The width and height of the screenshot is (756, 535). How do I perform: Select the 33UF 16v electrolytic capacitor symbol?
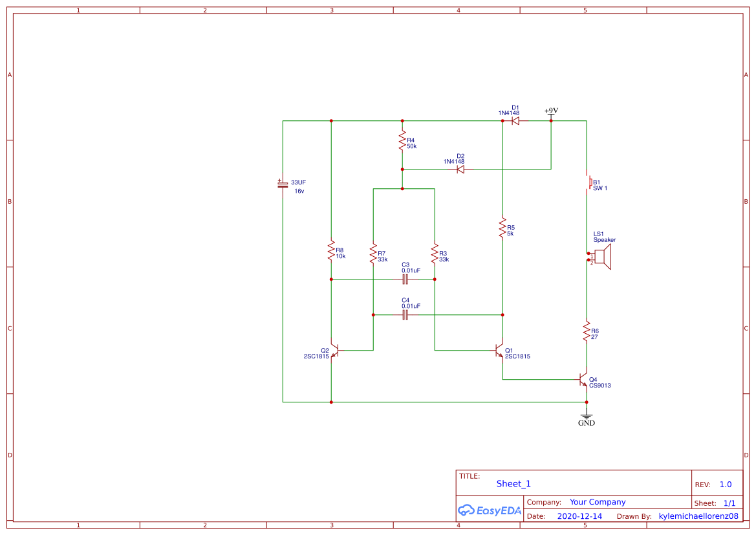point(282,186)
